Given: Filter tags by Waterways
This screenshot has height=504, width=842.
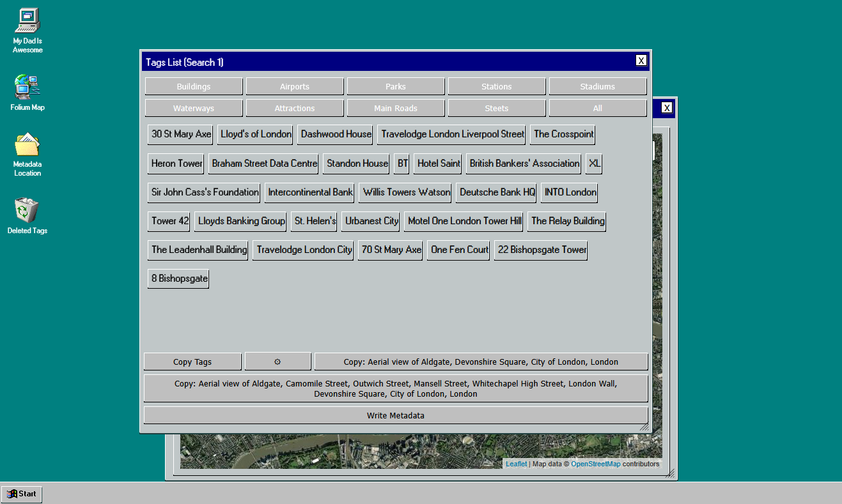Looking at the screenshot, I should click(x=194, y=108).
